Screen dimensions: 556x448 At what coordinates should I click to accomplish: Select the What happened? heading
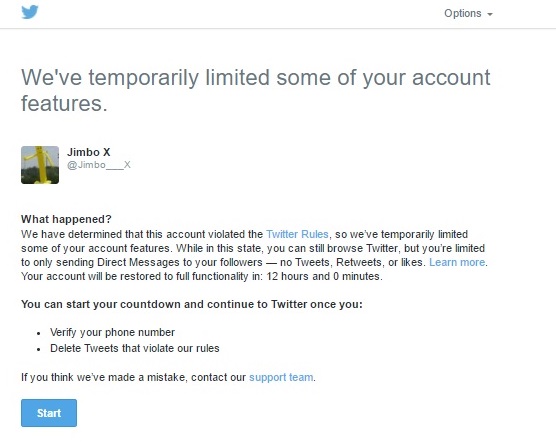(66, 219)
